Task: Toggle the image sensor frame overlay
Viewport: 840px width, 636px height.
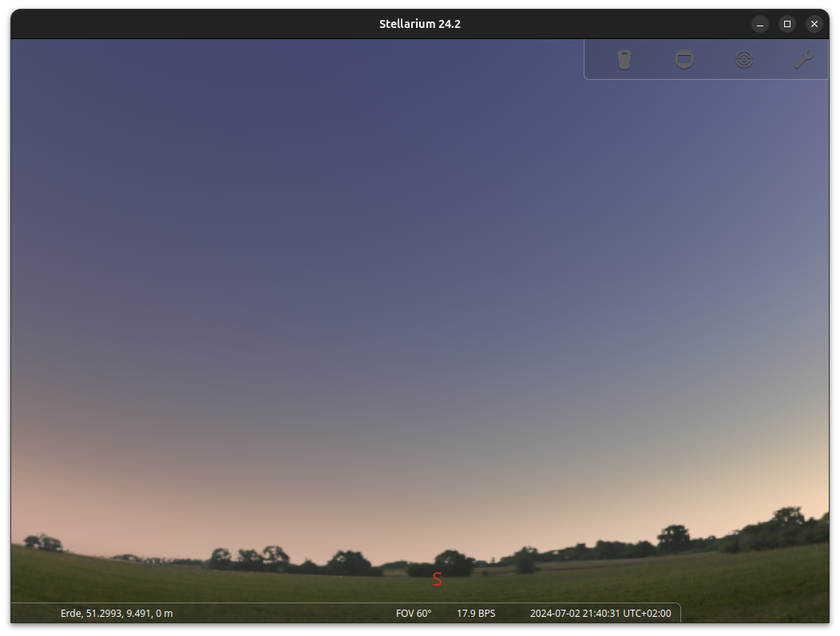Action: (x=684, y=60)
